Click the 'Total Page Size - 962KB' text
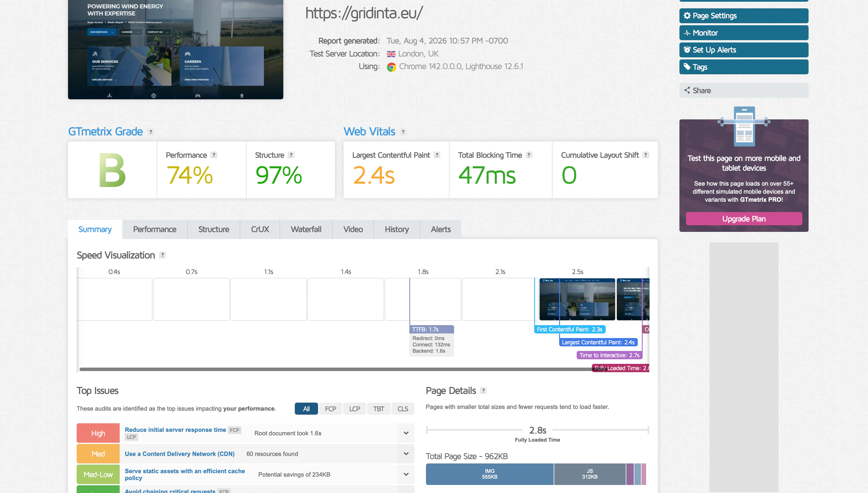The height and width of the screenshot is (493, 868). click(x=467, y=456)
